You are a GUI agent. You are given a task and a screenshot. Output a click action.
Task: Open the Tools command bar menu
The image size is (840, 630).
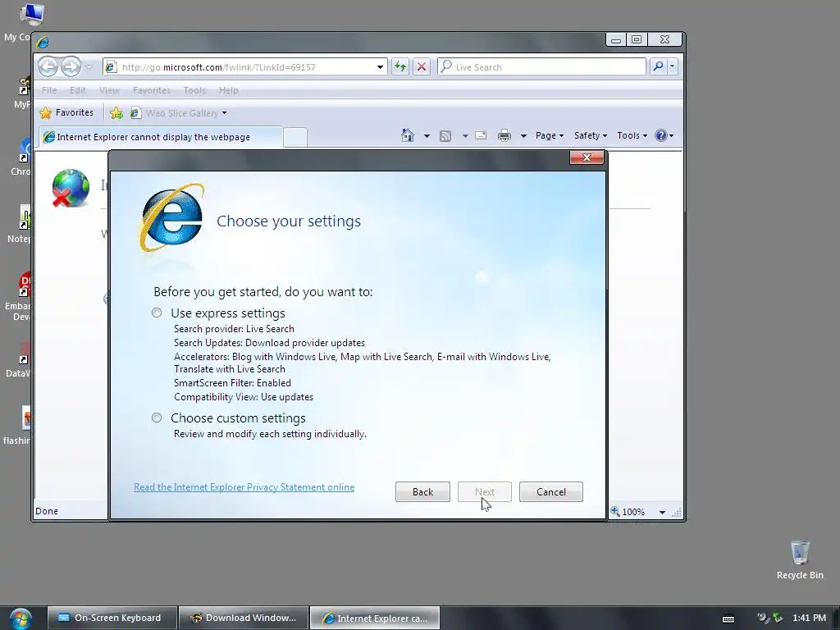point(632,135)
